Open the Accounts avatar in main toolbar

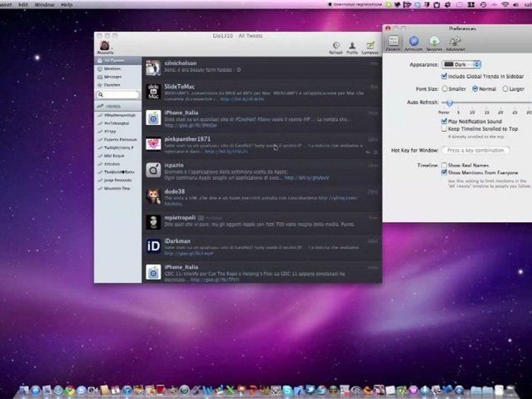coord(105,46)
